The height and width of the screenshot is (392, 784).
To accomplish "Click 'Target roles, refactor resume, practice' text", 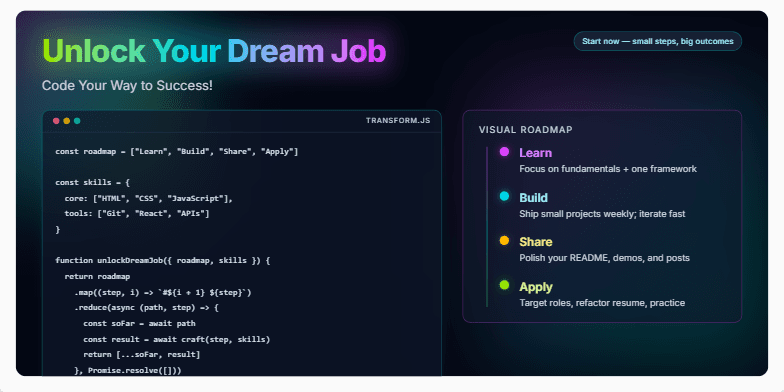I will [x=602, y=303].
